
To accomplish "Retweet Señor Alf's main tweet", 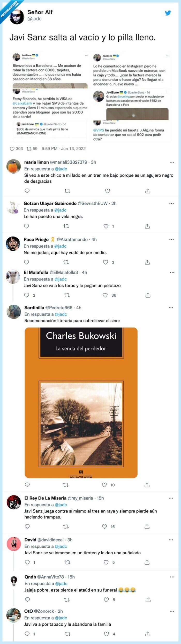I will click(x=29, y=149).
